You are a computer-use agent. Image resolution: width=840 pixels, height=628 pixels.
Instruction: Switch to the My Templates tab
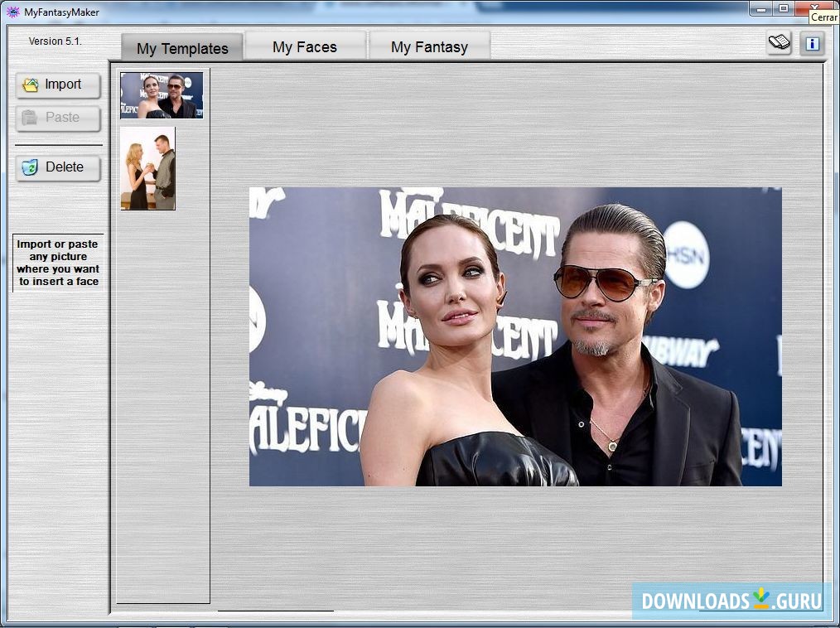(182, 48)
